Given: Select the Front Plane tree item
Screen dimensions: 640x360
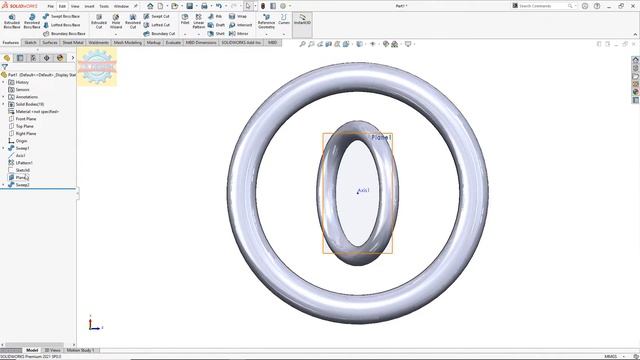Looking at the screenshot, I should (22, 119).
